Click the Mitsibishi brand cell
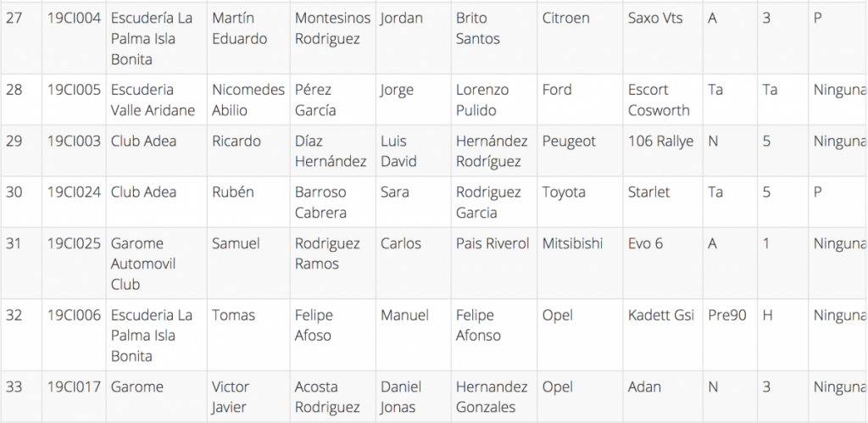This screenshot has height=423, width=868. (572, 243)
